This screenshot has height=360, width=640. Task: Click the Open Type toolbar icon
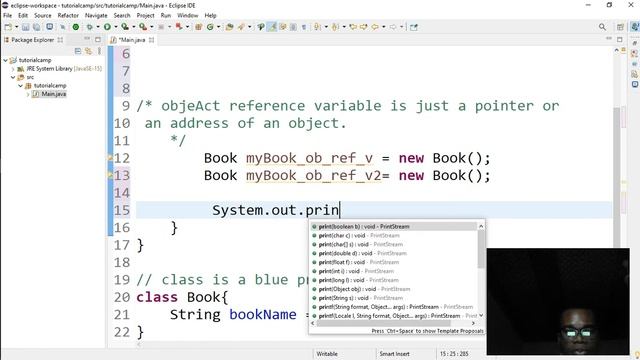[x=229, y=27]
